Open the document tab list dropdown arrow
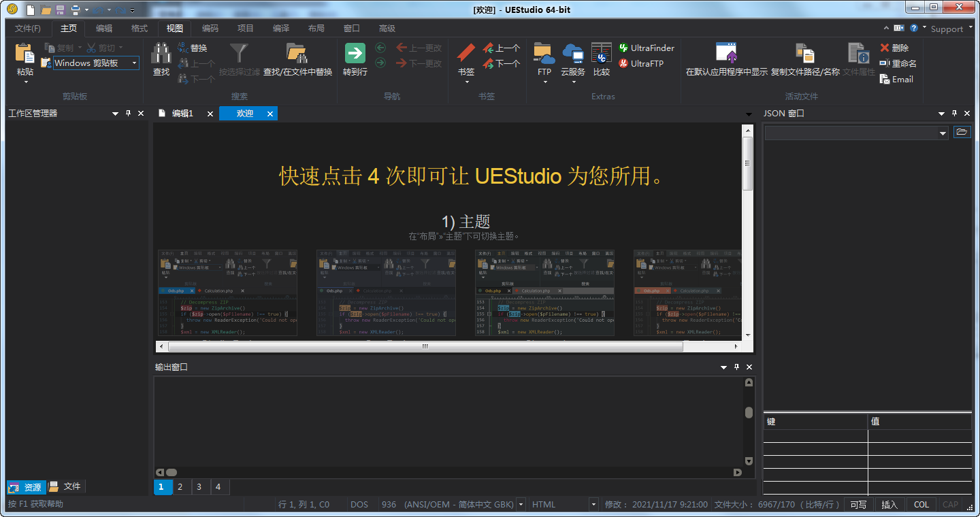This screenshot has width=980, height=517. (x=749, y=114)
